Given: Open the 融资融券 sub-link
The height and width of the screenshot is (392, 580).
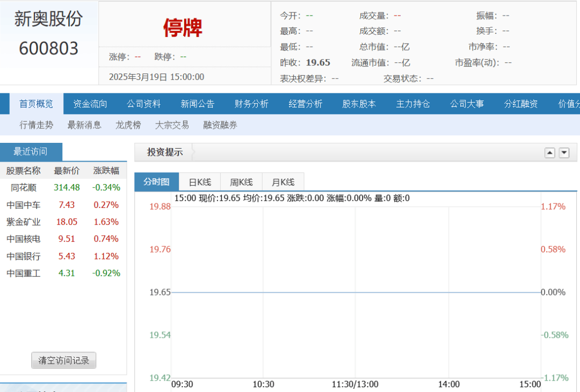Looking at the screenshot, I should [x=220, y=125].
